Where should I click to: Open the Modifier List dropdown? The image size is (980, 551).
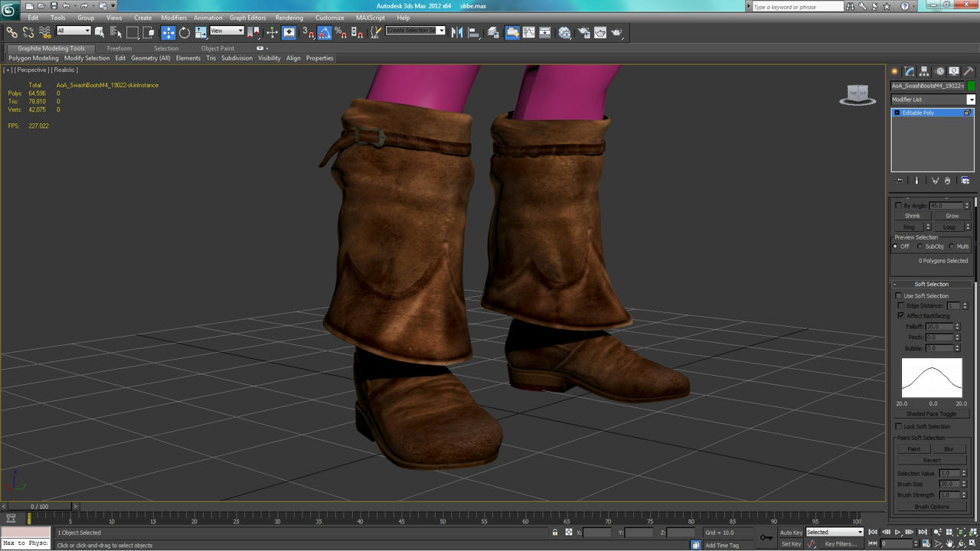(933, 99)
